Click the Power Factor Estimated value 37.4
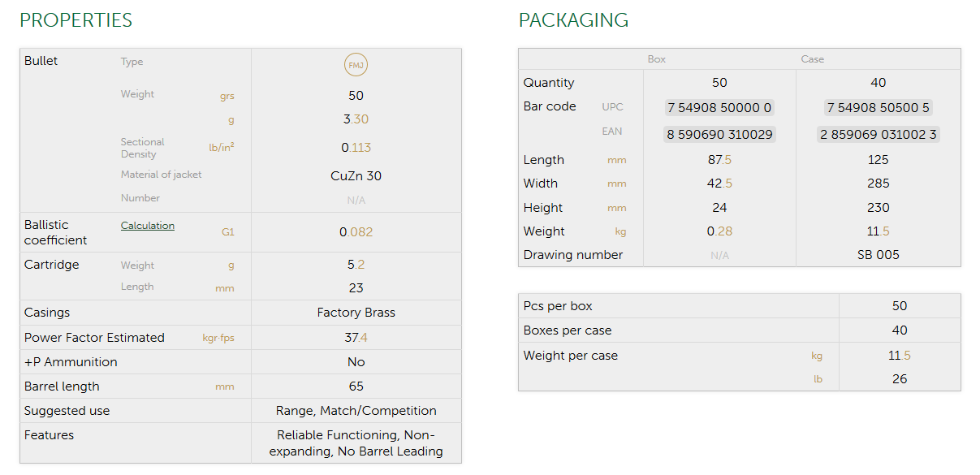Image resolution: width=980 pixels, height=475 pixels. [x=356, y=338]
